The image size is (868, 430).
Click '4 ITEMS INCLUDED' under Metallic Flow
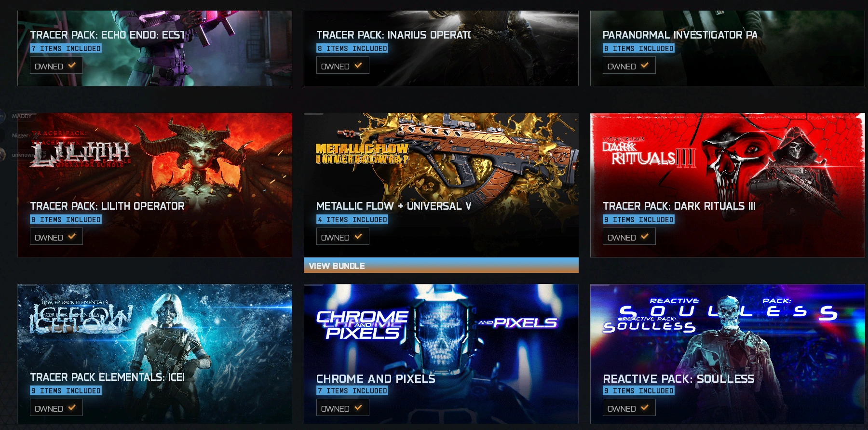[x=352, y=220]
